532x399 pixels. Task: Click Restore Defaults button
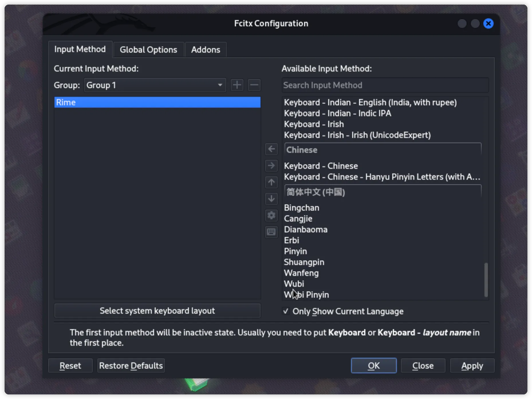[x=131, y=366]
